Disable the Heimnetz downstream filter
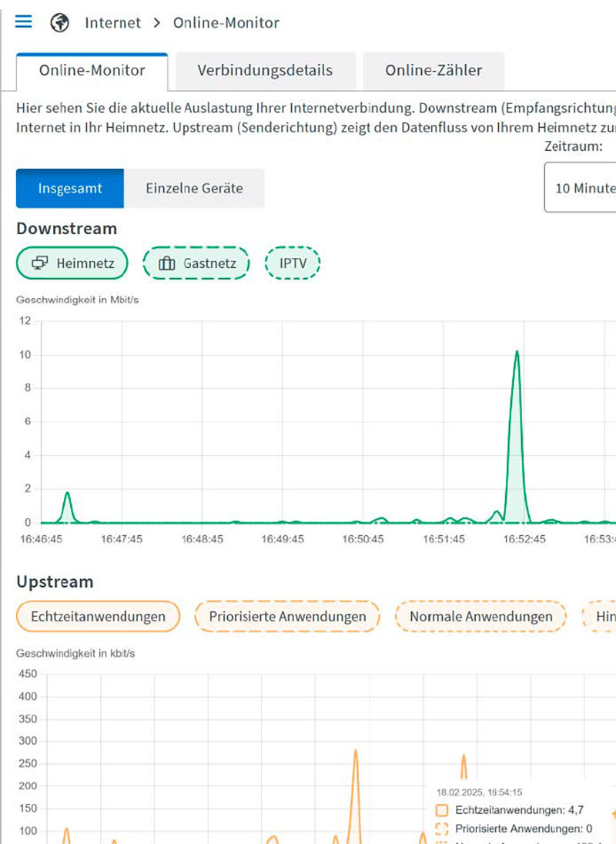This screenshot has height=844, width=616. pyautogui.click(x=72, y=263)
